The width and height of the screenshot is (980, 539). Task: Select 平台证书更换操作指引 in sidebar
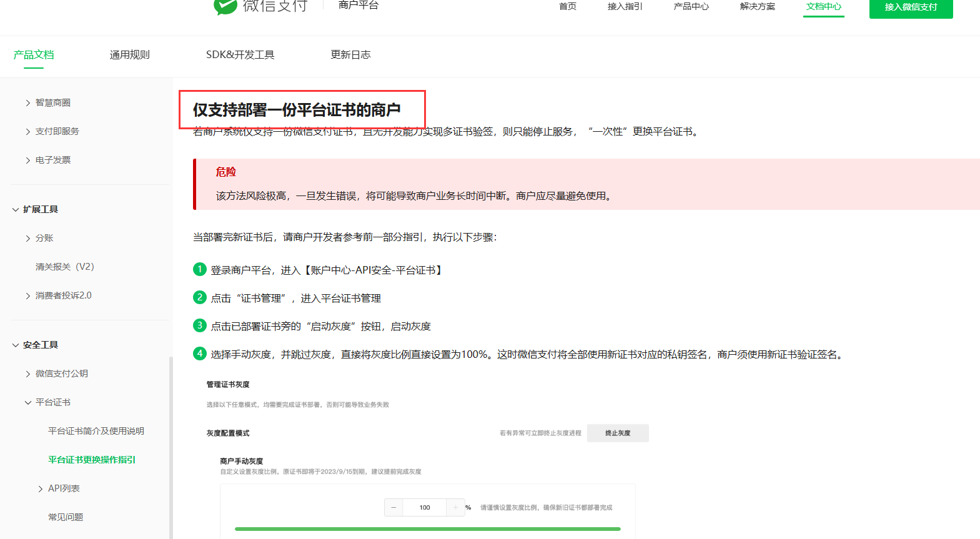92,460
